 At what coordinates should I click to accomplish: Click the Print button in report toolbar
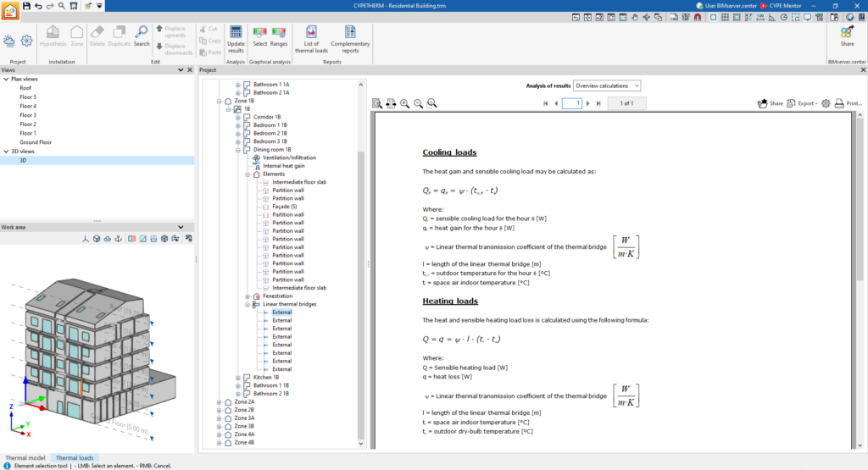click(x=848, y=103)
